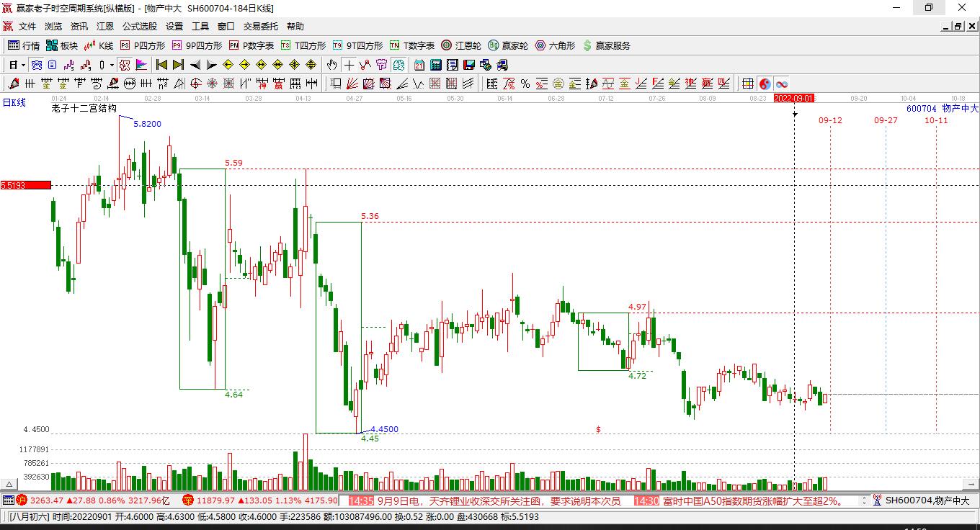Viewport: 980px width, 530px height.
Task: Open the 江恩 menu
Action: 105,27
